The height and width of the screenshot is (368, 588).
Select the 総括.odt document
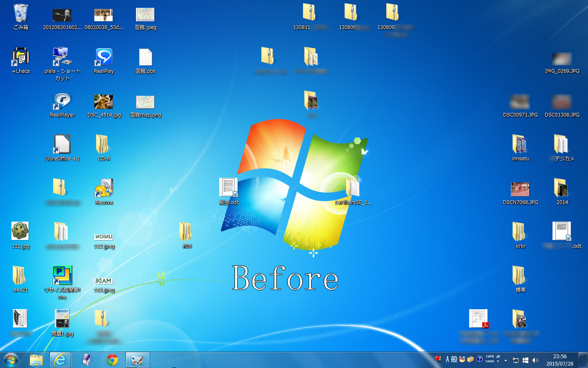point(228,188)
